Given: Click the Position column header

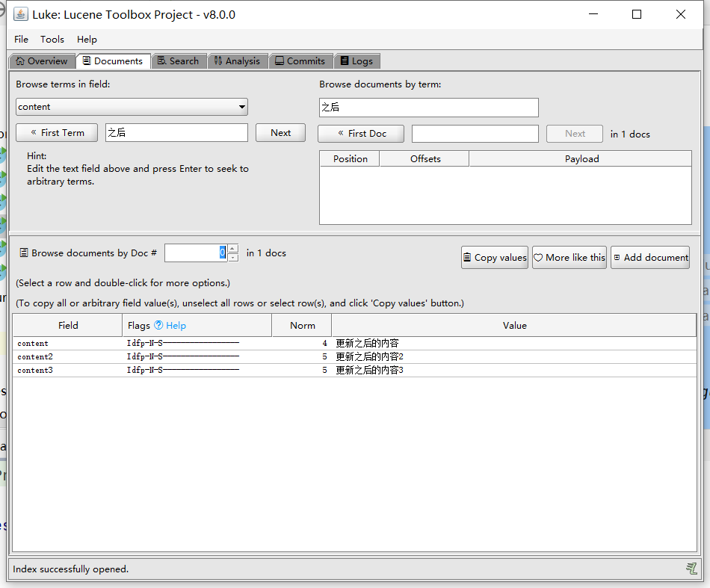Looking at the screenshot, I should (350, 159).
